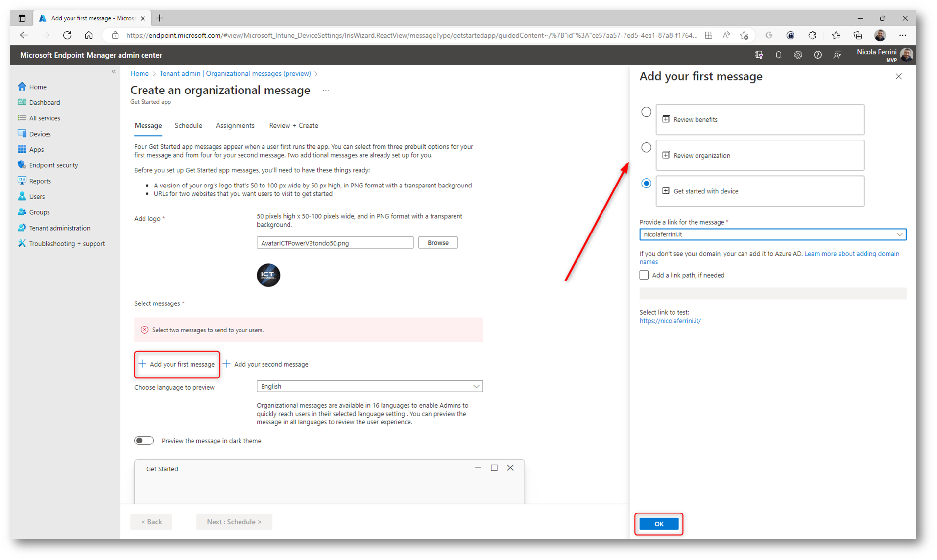937x560 pixels.
Task: Open portal settings gear
Action: point(798,55)
